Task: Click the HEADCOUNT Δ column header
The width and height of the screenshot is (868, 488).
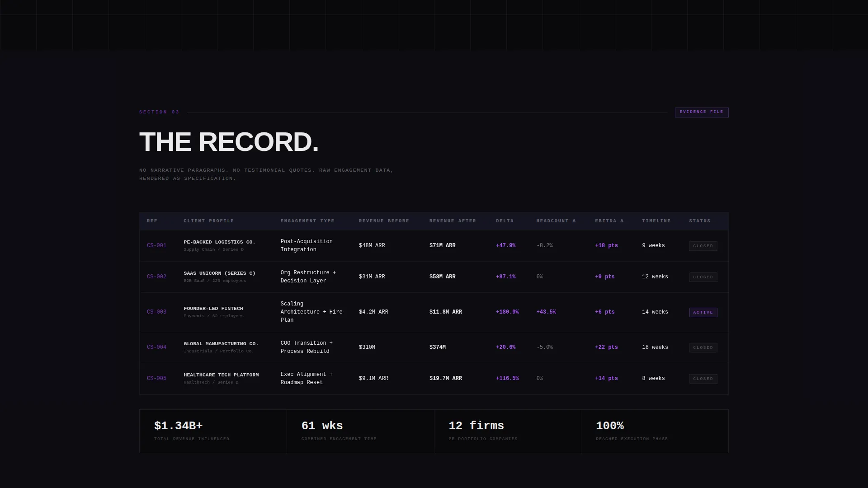Action: tap(556, 221)
